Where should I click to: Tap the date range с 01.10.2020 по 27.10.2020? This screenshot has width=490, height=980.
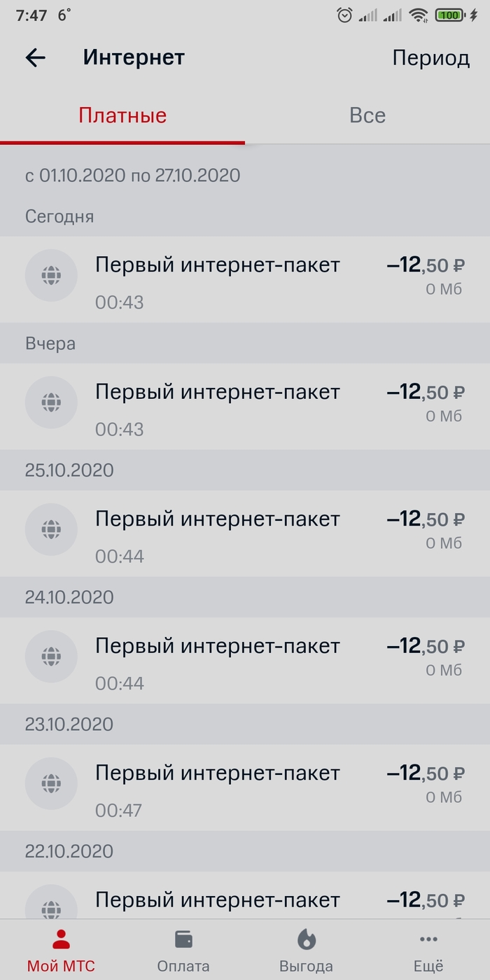pyautogui.click(x=133, y=175)
